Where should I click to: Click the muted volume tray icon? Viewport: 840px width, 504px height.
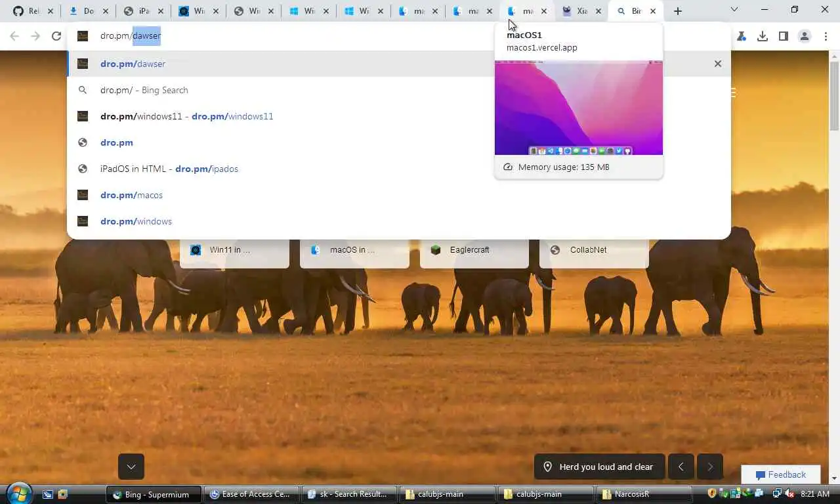[x=789, y=493]
